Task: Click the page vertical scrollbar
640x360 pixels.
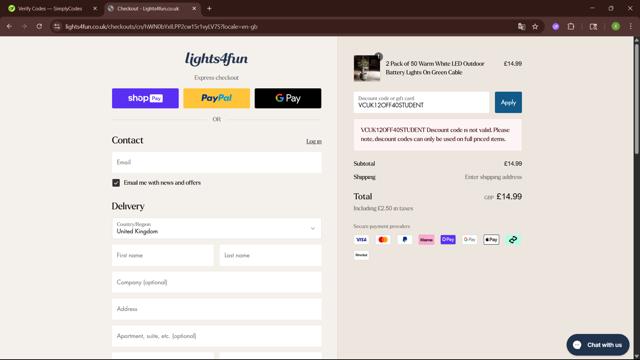Action: tap(636, 98)
